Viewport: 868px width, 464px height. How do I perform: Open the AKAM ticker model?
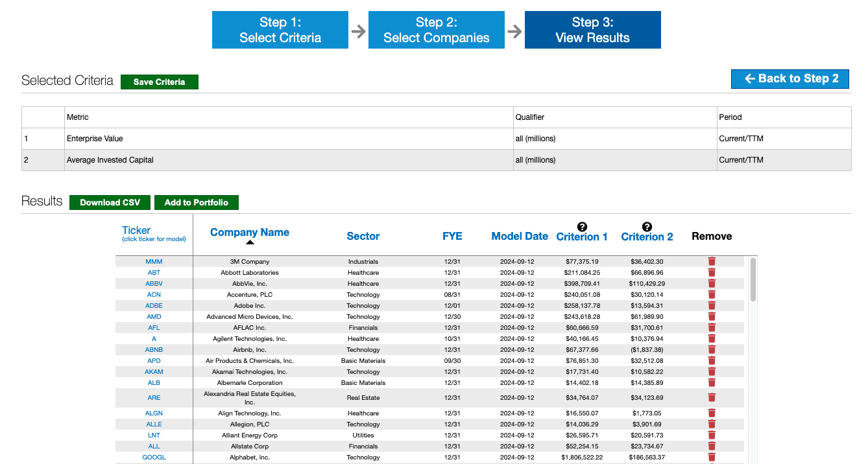click(154, 372)
